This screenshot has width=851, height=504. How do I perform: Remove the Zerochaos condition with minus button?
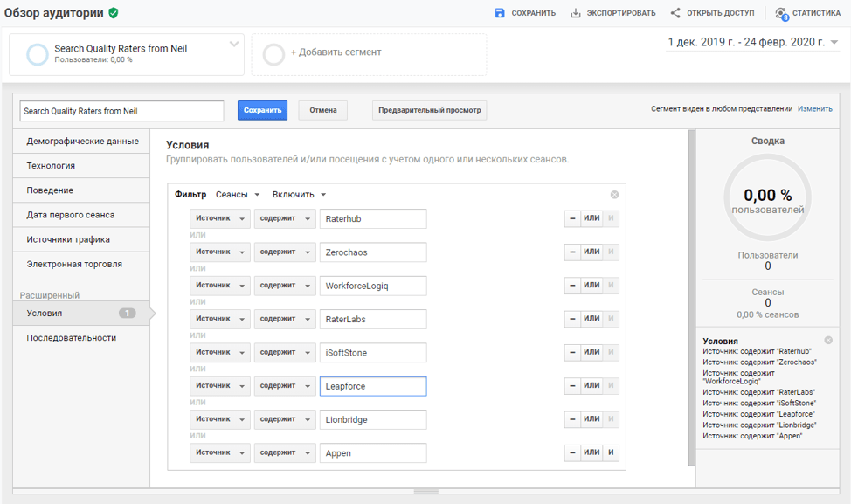pyautogui.click(x=572, y=252)
